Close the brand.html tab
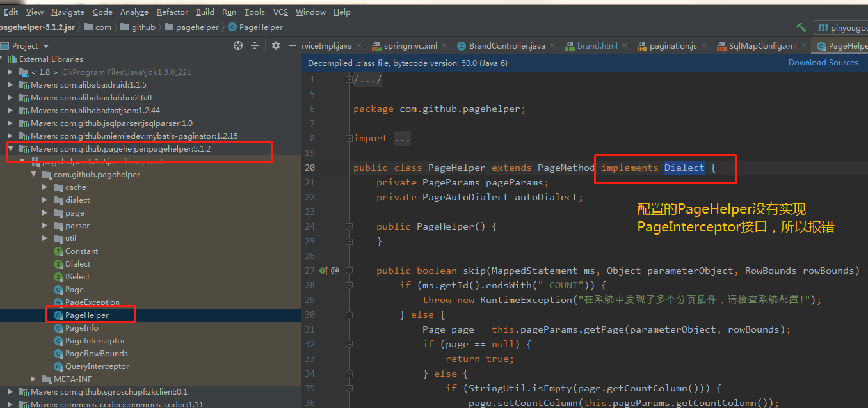This screenshot has width=868, height=408. click(x=626, y=46)
